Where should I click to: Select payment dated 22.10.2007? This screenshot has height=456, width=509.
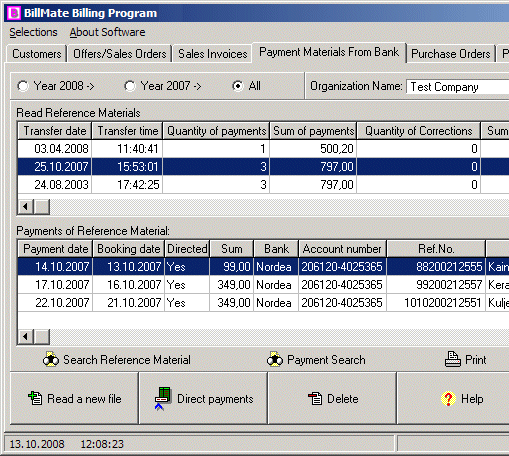263,303
